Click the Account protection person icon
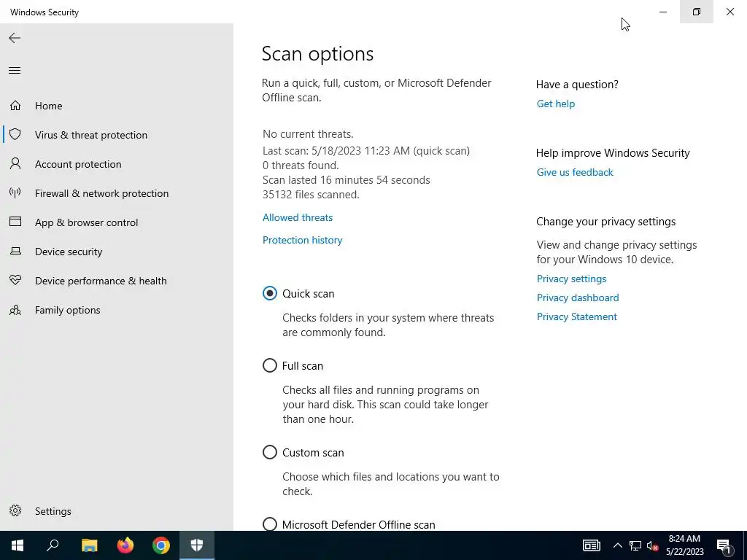 (x=15, y=164)
